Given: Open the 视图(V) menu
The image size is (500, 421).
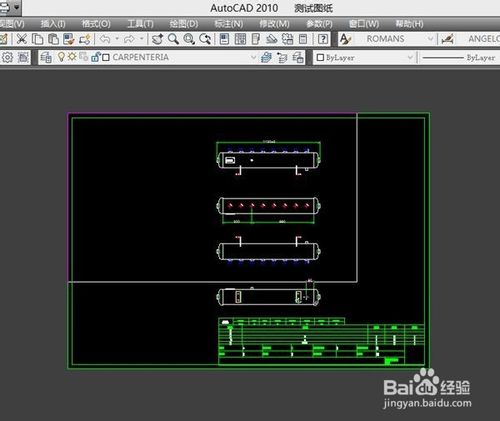Looking at the screenshot, I should tap(12, 24).
